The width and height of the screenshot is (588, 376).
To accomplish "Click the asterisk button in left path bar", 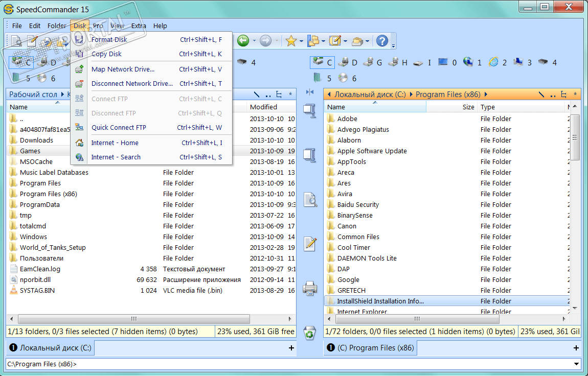I will coord(290,95).
